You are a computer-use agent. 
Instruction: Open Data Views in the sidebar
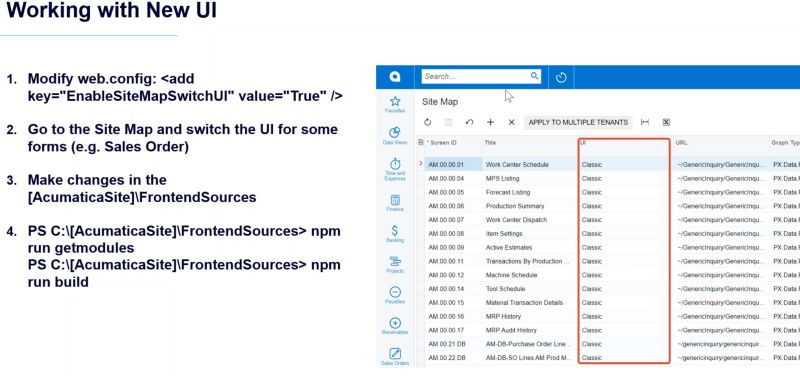pos(395,136)
